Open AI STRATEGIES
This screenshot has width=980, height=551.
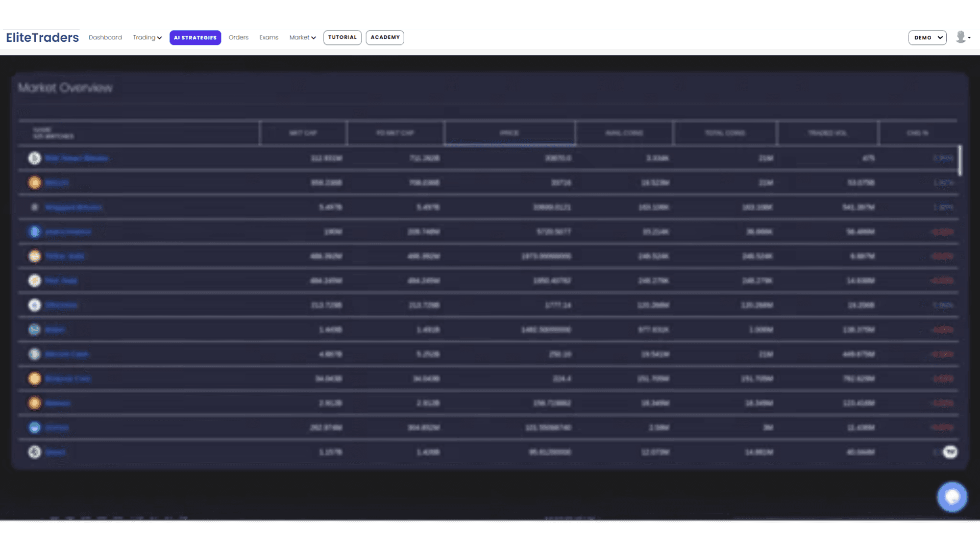click(x=195, y=38)
